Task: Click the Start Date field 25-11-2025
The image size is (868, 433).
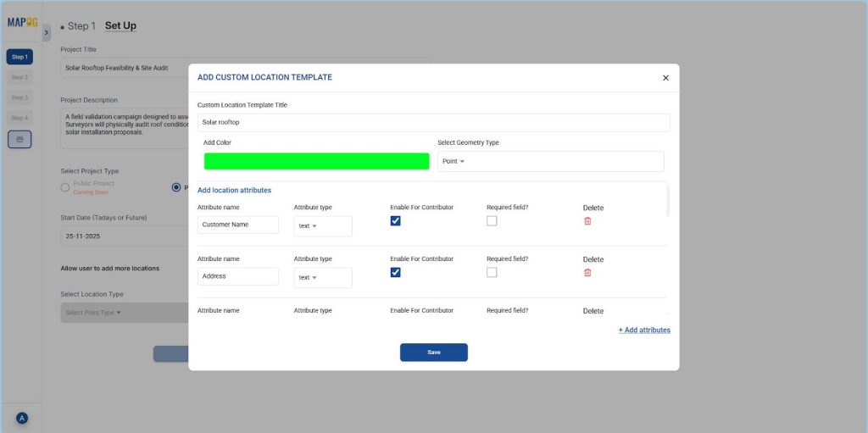Action: point(125,236)
